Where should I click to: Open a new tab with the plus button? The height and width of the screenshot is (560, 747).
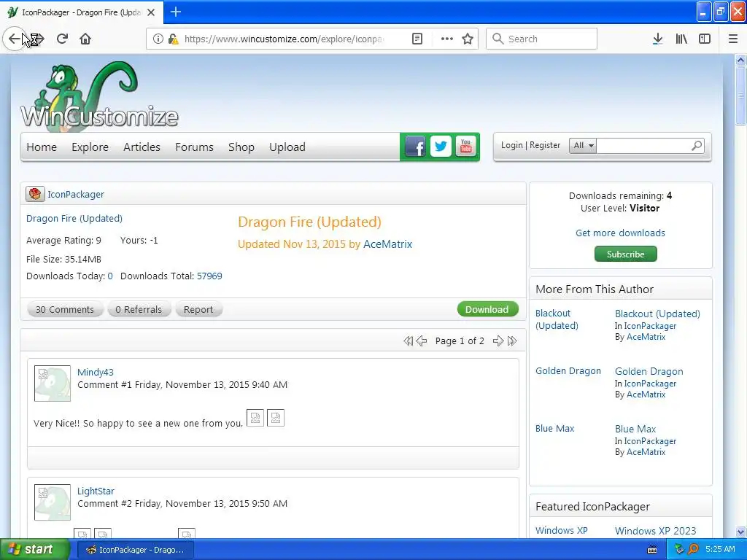(x=175, y=12)
